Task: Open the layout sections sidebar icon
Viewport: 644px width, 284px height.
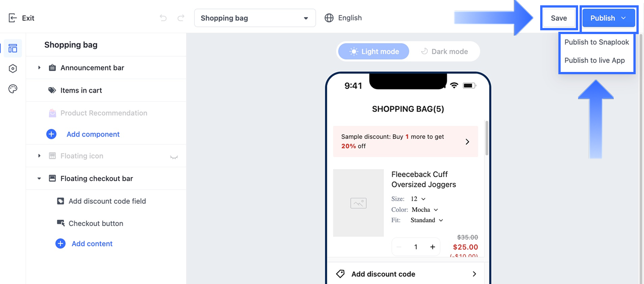Action: pos(13,48)
